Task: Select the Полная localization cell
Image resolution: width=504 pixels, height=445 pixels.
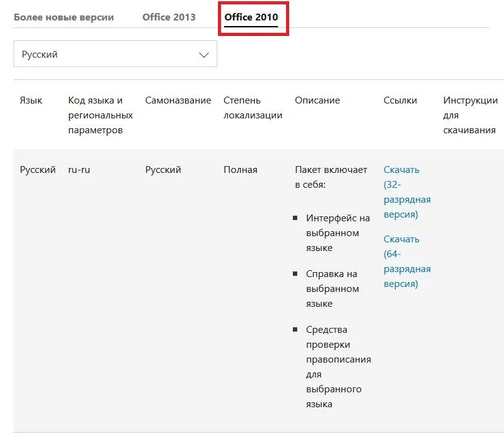Action: tap(240, 170)
